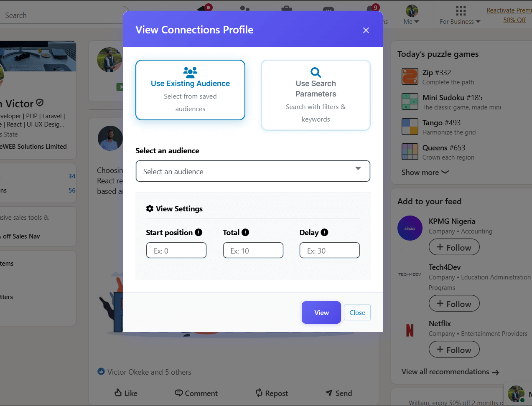Open View all recommendations link
The width and height of the screenshot is (532, 406).
[x=450, y=372]
